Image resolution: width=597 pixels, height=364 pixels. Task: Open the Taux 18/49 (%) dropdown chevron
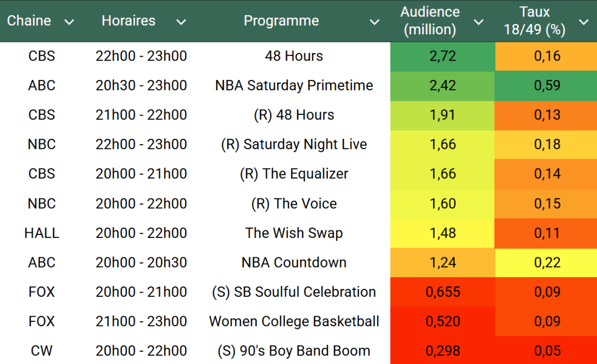[x=583, y=22]
